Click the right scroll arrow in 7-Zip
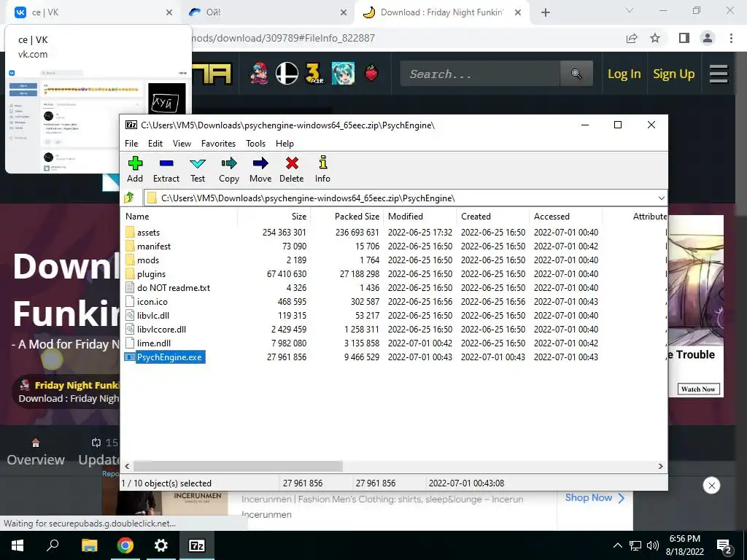The width and height of the screenshot is (747, 560). pos(660,466)
